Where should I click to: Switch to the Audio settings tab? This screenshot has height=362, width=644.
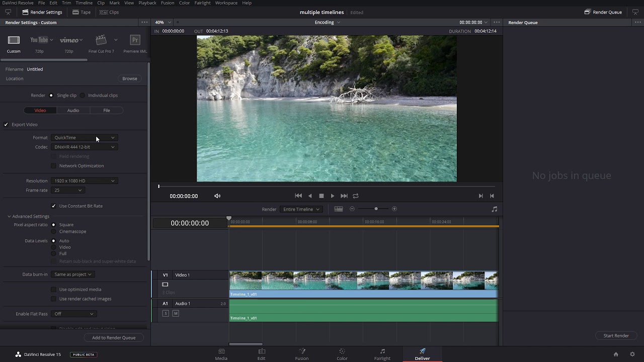pyautogui.click(x=73, y=111)
